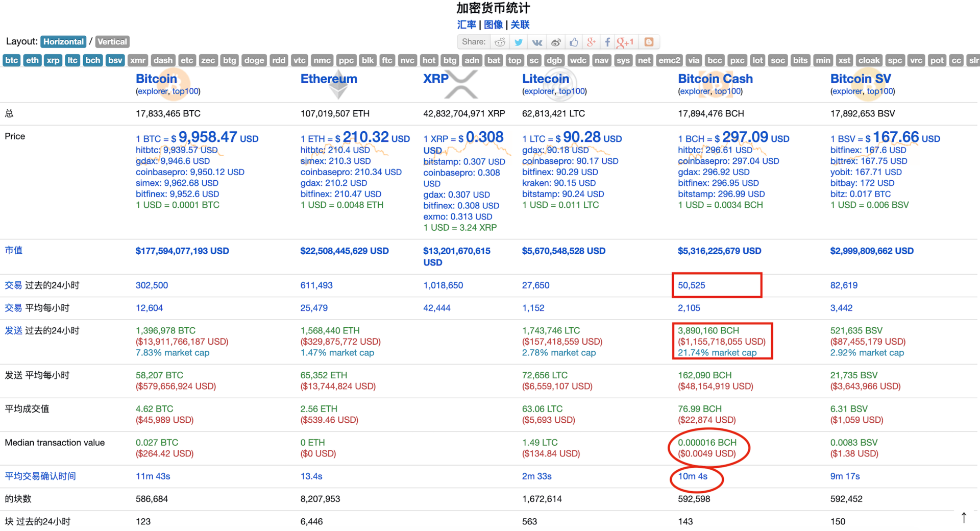The image size is (980, 531).
Task: Click the 市值 row label link
Action: pos(14,250)
